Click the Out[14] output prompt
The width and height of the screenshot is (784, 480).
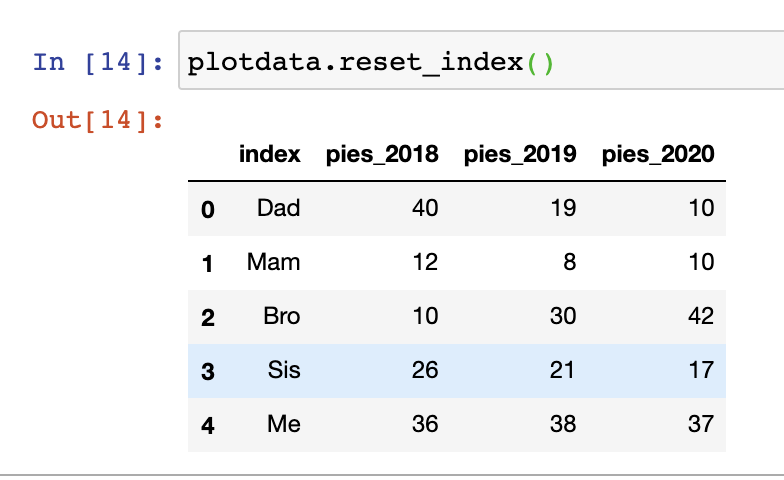pos(98,120)
